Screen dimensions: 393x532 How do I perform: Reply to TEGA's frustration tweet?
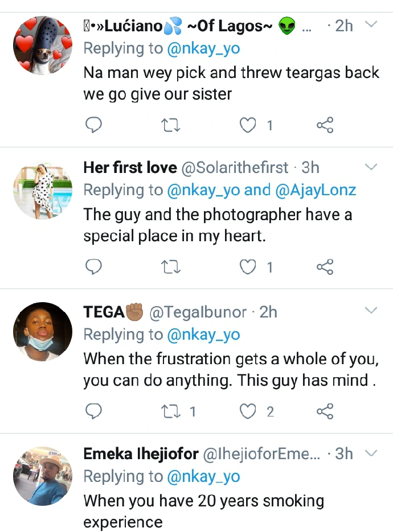tap(93, 411)
